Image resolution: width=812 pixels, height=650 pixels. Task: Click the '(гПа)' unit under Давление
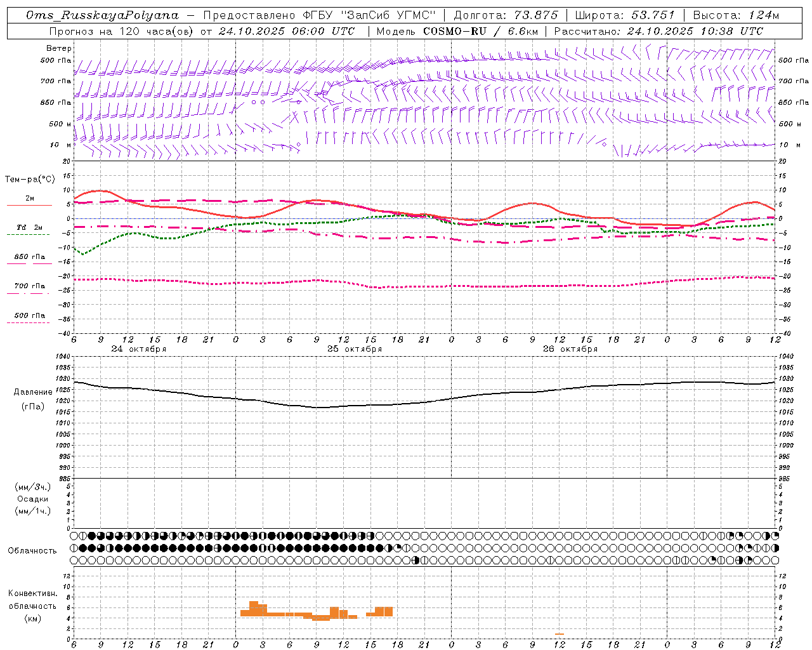point(33,407)
